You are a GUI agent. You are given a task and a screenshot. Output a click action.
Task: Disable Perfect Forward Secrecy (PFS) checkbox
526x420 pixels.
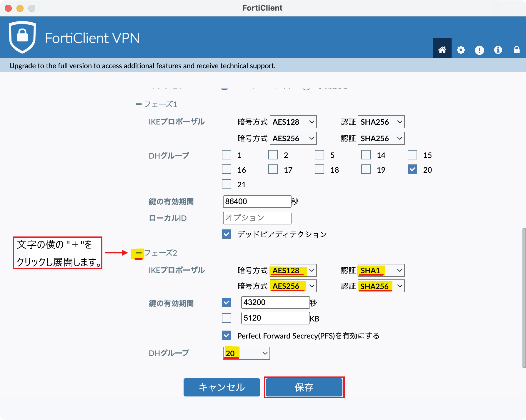point(227,335)
